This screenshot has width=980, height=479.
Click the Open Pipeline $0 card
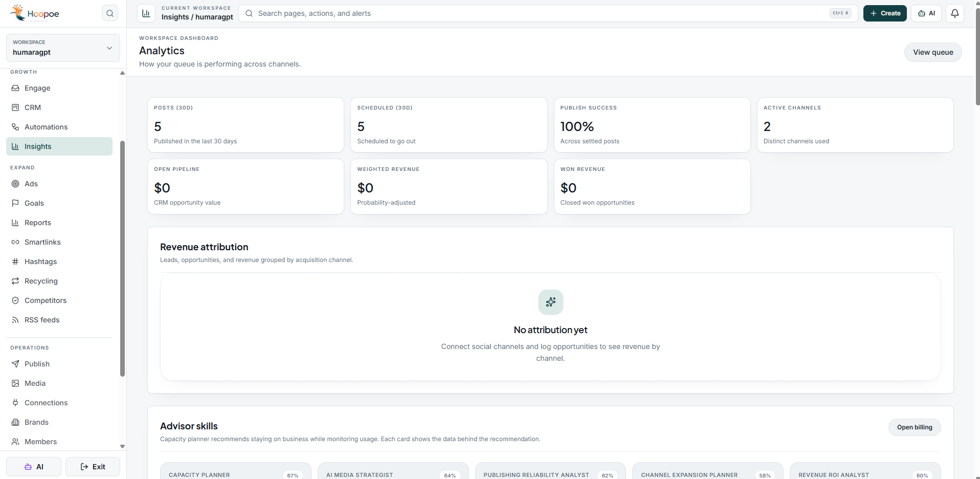(246, 186)
